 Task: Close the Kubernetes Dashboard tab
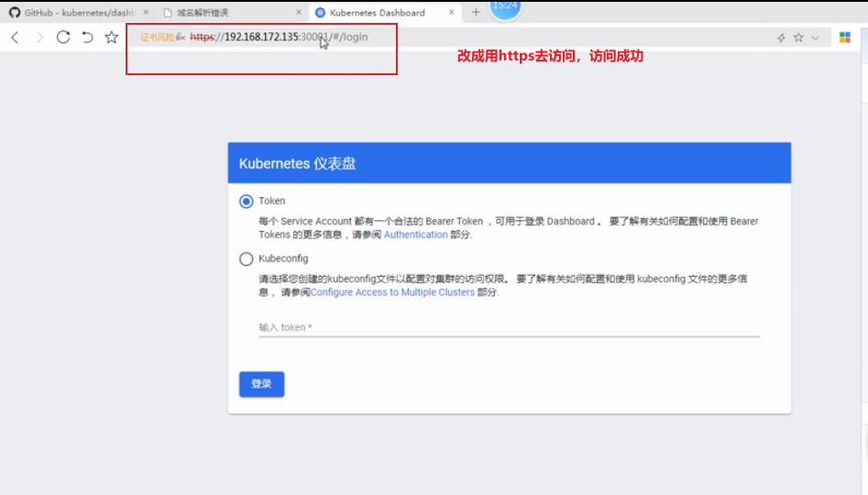pos(451,12)
